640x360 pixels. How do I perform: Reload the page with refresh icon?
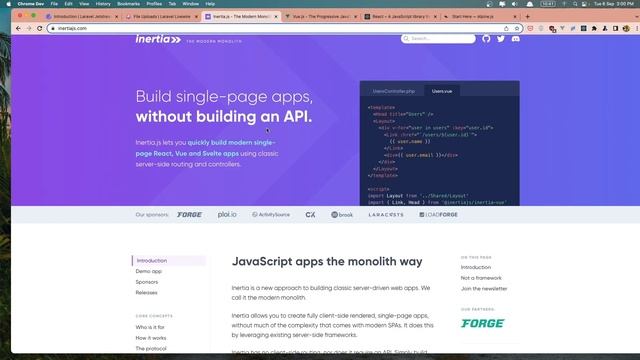coord(40,28)
